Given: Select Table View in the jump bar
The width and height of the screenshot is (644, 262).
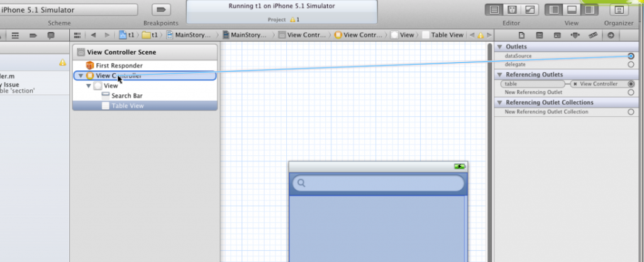Looking at the screenshot, I should pos(443,35).
